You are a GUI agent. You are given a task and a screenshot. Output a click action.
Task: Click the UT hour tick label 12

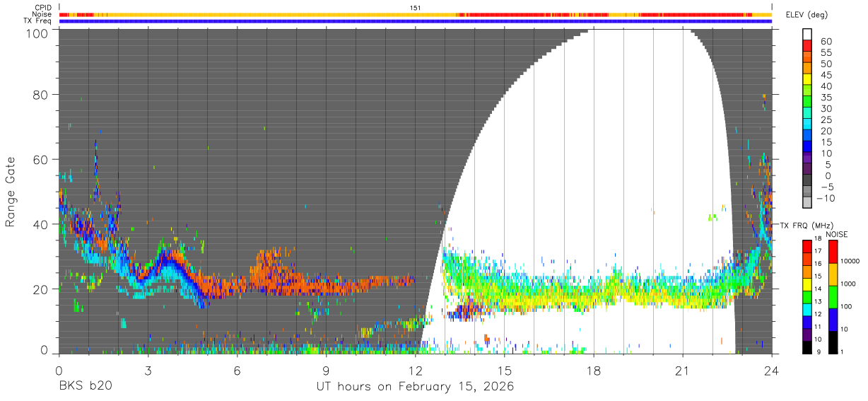coord(415,370)
